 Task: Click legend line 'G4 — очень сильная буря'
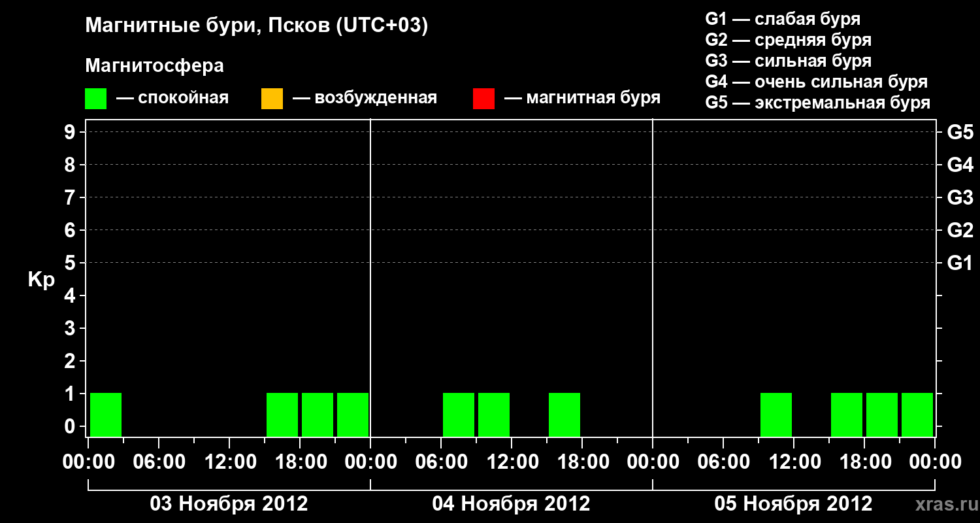click(x=817, y=82)
